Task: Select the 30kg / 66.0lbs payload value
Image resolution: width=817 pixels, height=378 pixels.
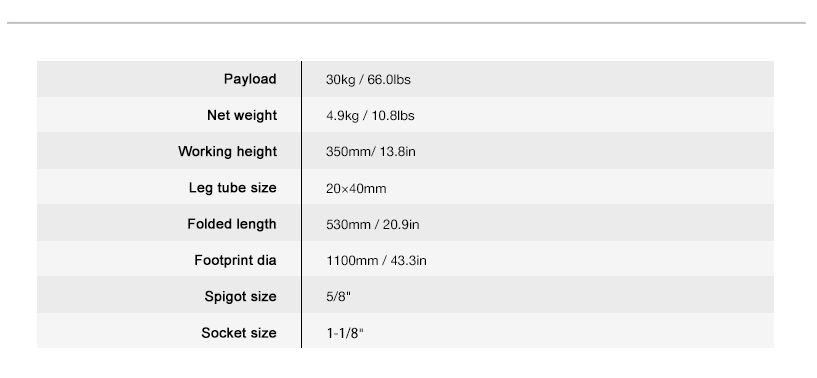Action: 368,80
